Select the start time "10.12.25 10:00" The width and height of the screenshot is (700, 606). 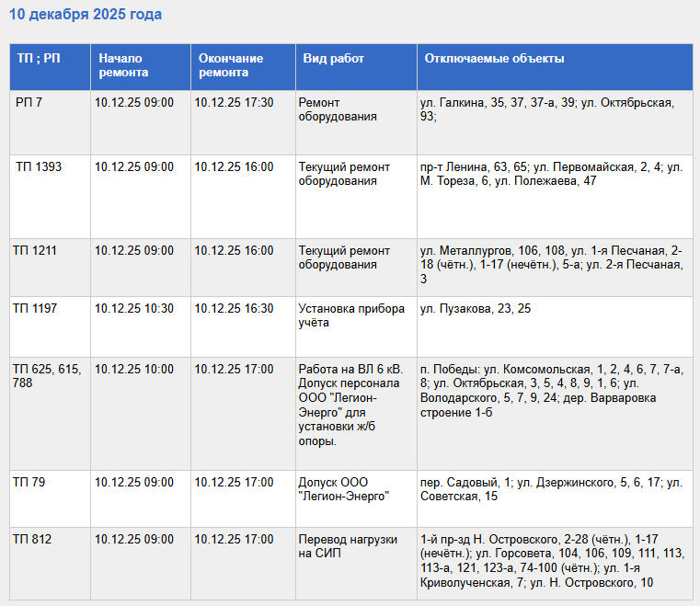[x=134, y=370]
